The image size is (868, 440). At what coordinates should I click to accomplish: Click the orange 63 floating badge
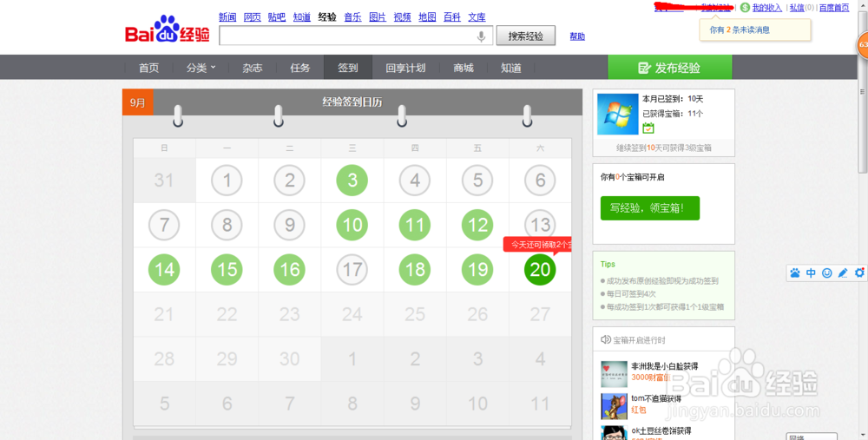click(x=863, y=44)
